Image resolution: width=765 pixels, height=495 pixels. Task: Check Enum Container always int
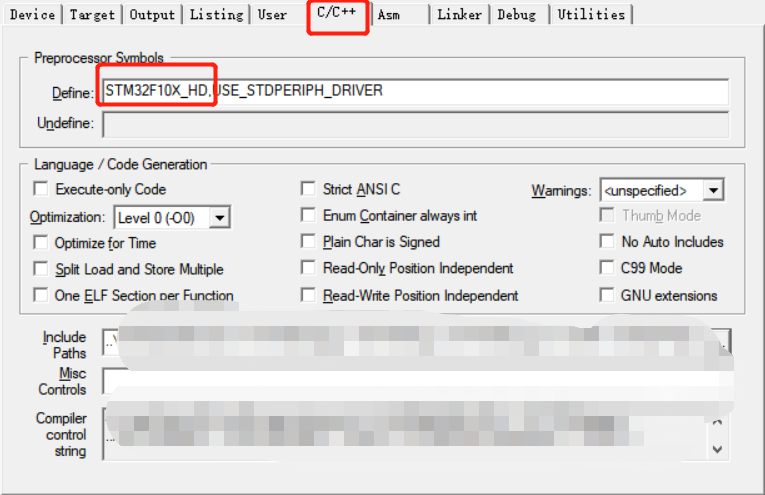click(x=308, y=215)
